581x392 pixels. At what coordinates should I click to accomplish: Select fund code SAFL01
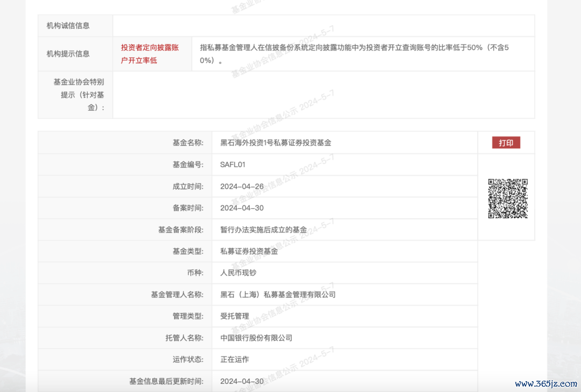point(233,165)
